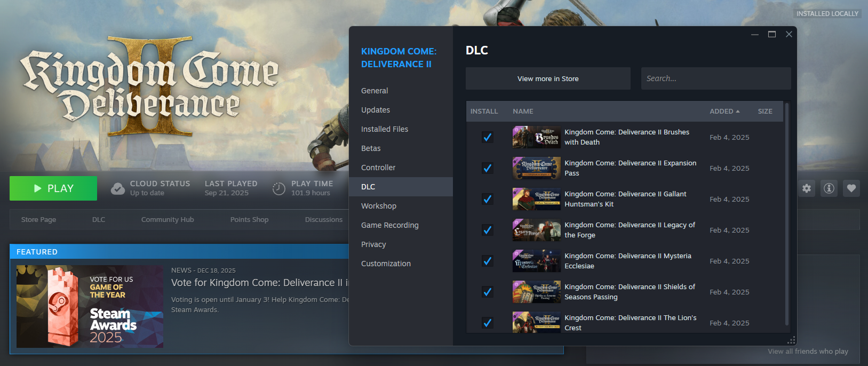Click the green Play button

[x=53, y=188]
